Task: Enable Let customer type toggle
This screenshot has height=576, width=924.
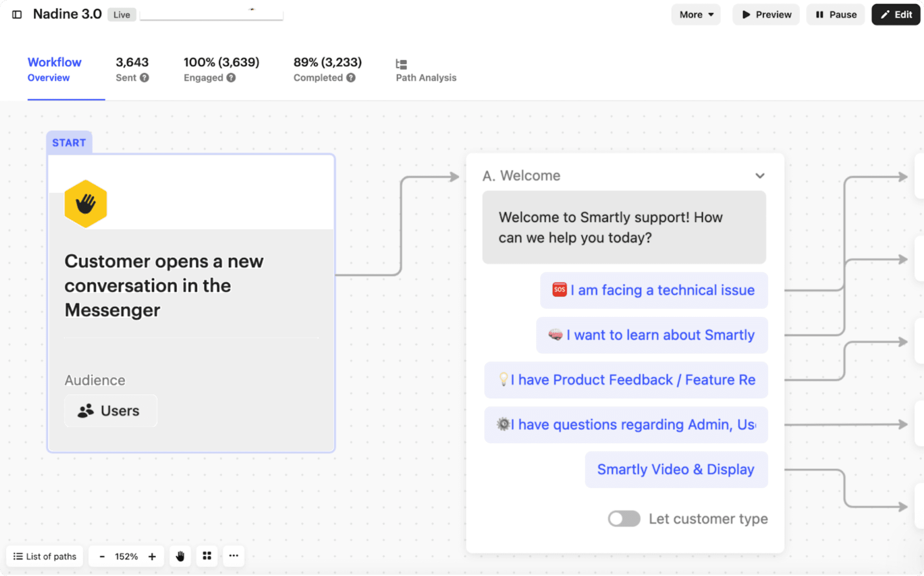Action: pos(624,519)
